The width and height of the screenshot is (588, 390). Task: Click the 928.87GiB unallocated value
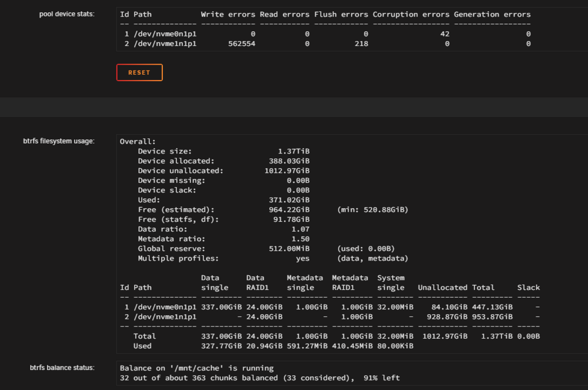click(447, 317)
